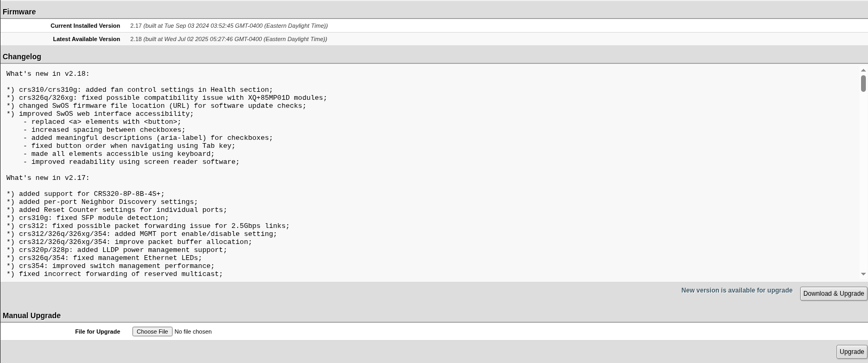The height and width of the screenshot is (363, 868).
Task: Click the Download & Upgrade button
Action: (x=833, y=294)
